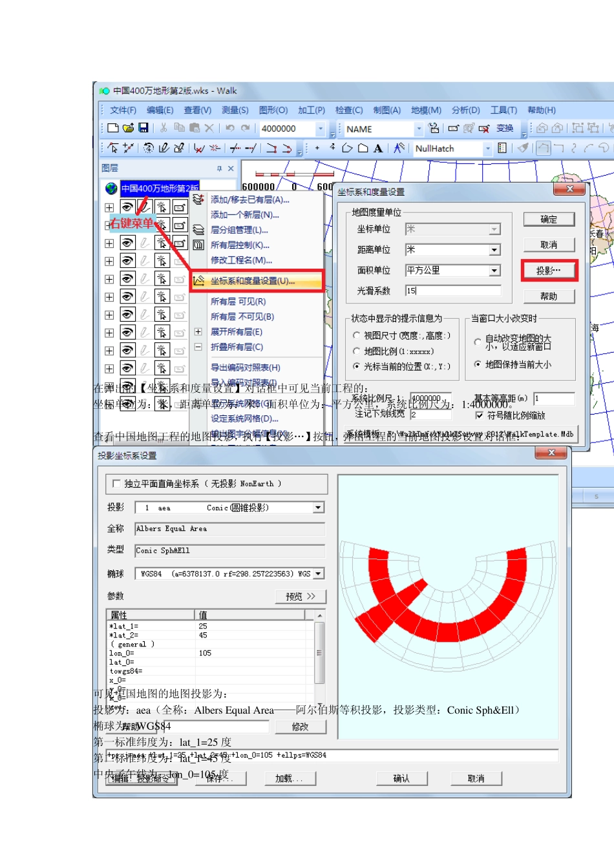Click the 层分组管理 stacked layers icon
The image size is (614, 868).
coord(198,230)
